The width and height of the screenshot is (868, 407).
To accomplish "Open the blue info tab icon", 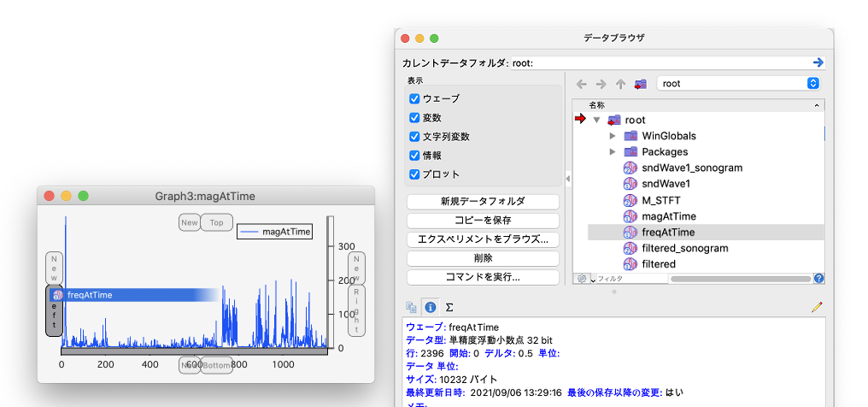I will (x=431, y=306).
